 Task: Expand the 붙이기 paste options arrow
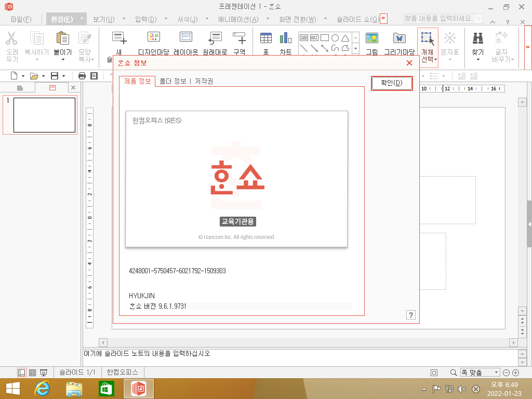pyautogui.click(x=63, y=60)
